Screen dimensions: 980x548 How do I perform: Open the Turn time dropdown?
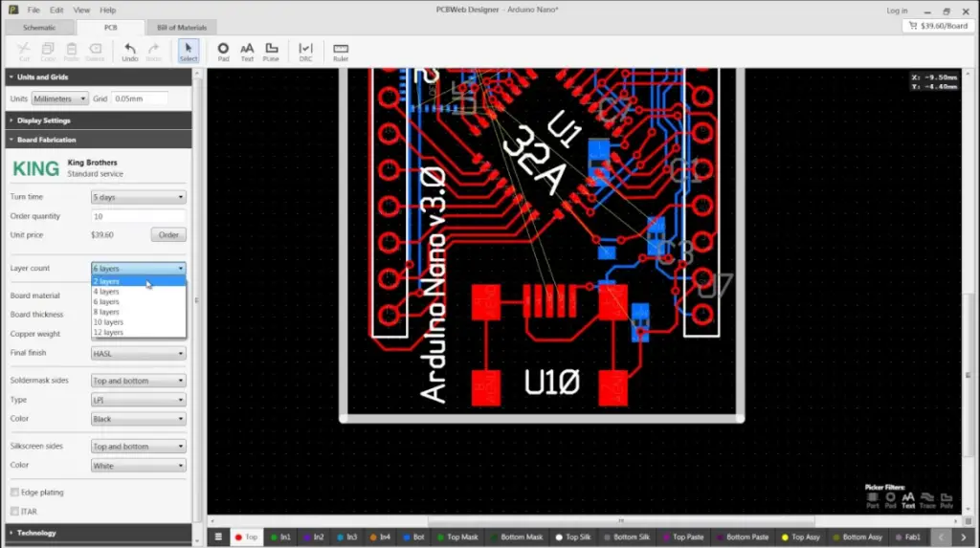(x=138, y=197)
